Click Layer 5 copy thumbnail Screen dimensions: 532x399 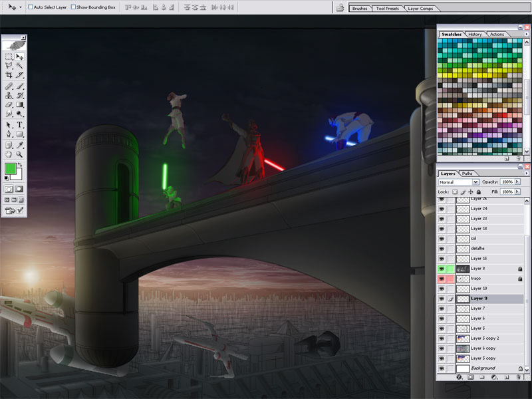tap(463, 358)
